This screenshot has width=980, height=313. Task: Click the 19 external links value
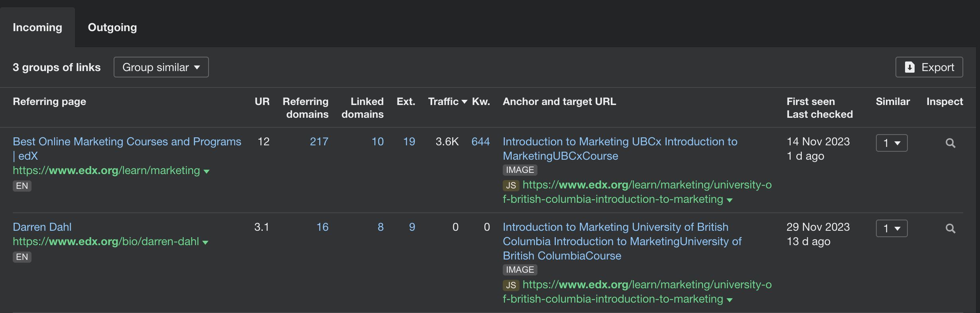coord(409,141)
